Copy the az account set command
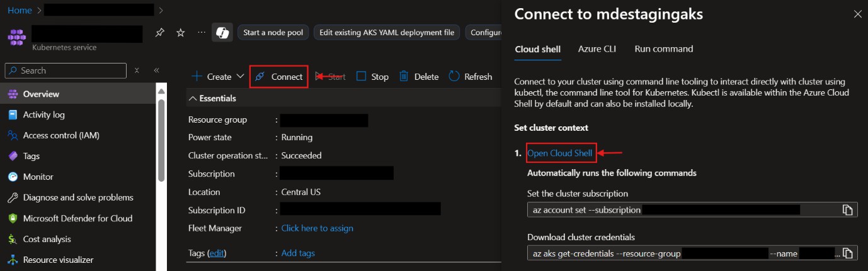This screenshot has height=271, width=868. pos(847,209)
